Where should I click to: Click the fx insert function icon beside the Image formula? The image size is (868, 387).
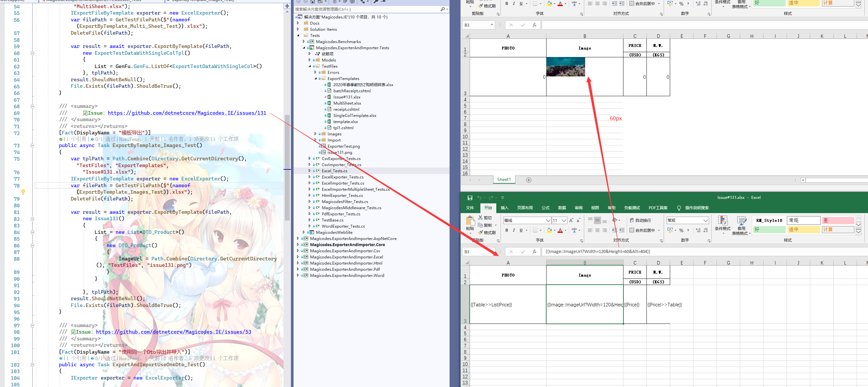pyautogui.click(x=535, y=252)
